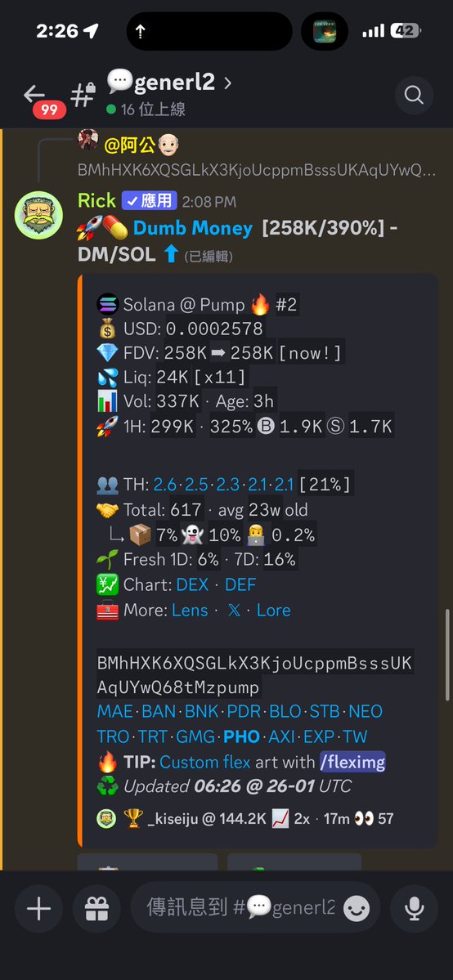Viewport: 453px width, 980px height.
Task: Tap the back arrow with 99 badge
Action: pyautogui.click(x=38, y=97)
